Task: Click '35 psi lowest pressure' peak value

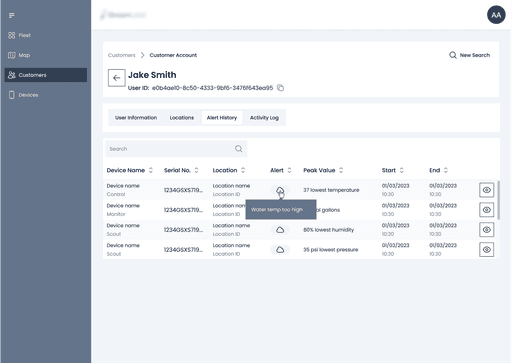Action: [330, 250]
